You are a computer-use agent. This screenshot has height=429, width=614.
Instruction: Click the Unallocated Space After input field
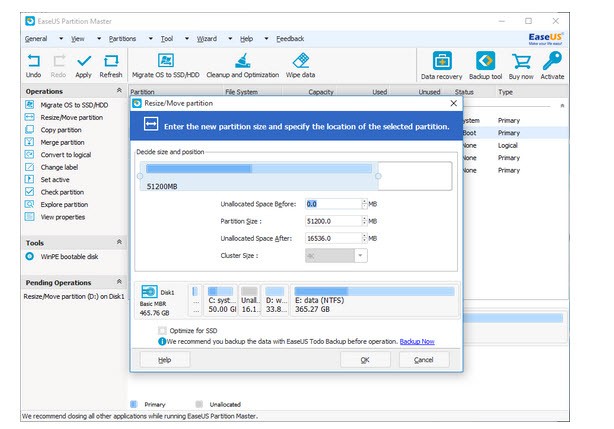point(333,238)
